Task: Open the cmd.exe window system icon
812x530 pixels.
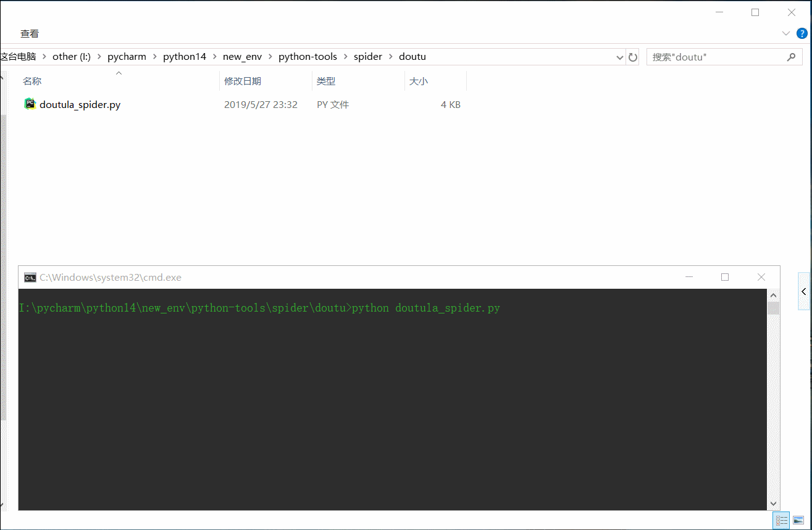Action: [30, 278]
